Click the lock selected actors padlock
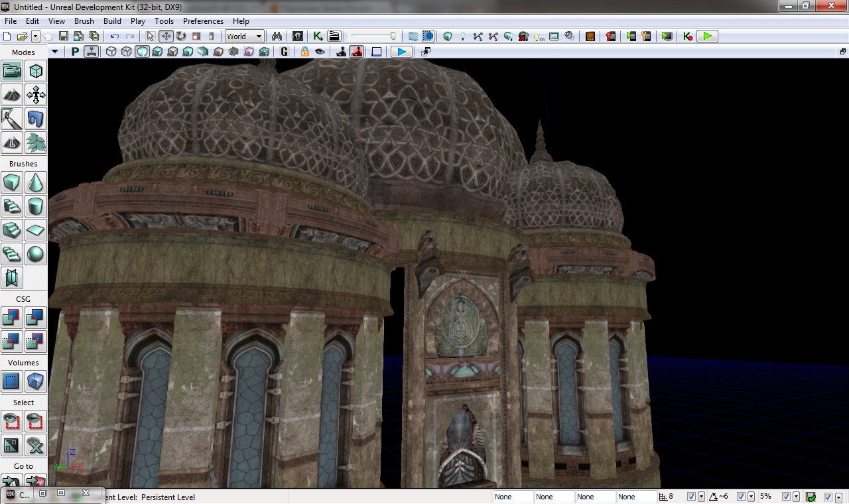 click(x=304, y=52)
